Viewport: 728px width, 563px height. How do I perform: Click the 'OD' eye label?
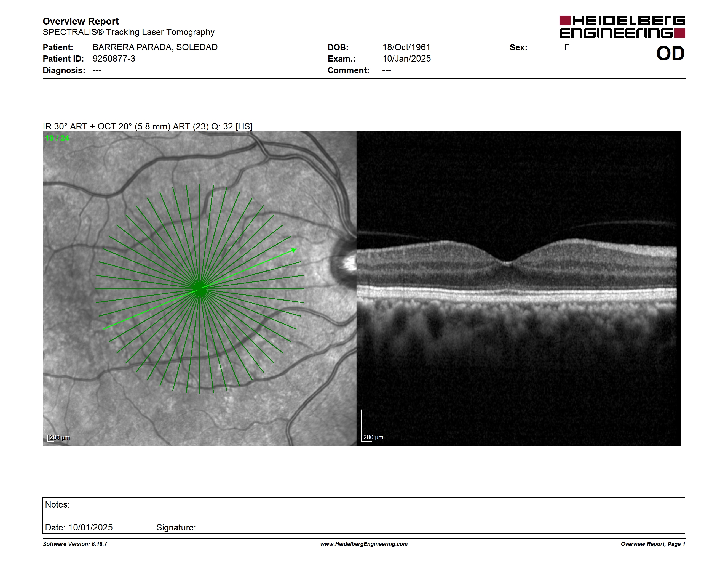pyautogui.click(x=670, y=54)
